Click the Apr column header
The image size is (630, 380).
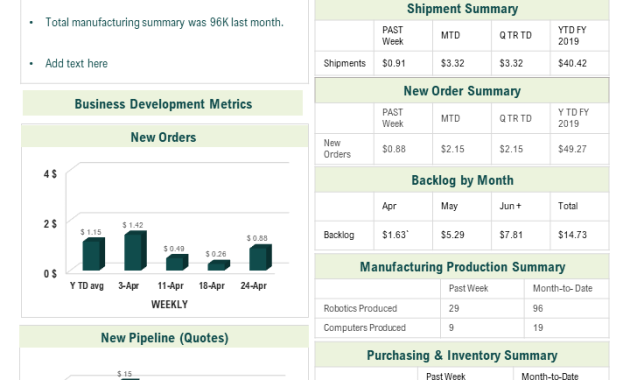[x=389, y=206]
